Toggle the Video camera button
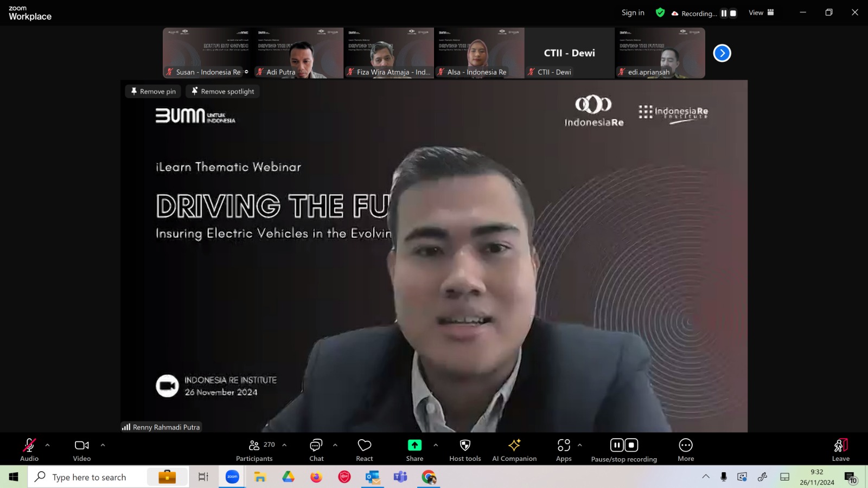Viewport: 868px width, 488px height. click(x=82, y=450)
